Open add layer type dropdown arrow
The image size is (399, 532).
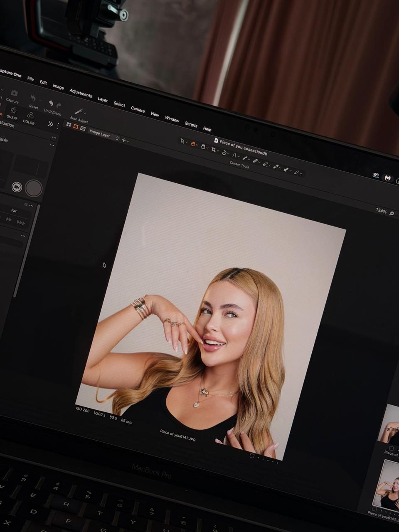click(x=128, y=141)
